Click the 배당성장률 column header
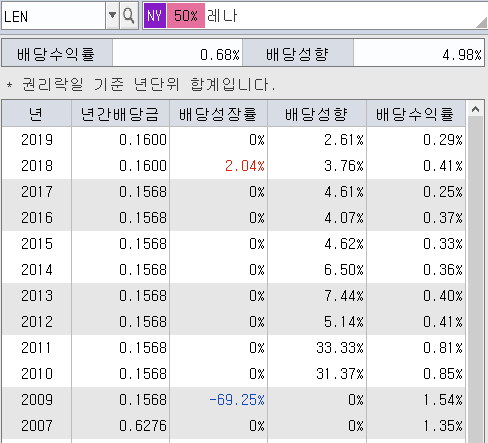 pyautogui.click(x=218, y=114)
